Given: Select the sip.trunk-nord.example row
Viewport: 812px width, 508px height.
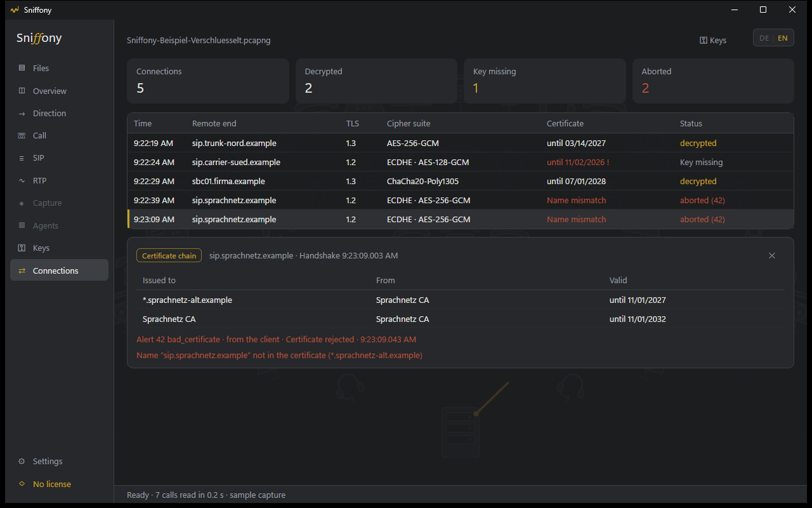Looking at the screenshot, I should (x=461, y=143).
